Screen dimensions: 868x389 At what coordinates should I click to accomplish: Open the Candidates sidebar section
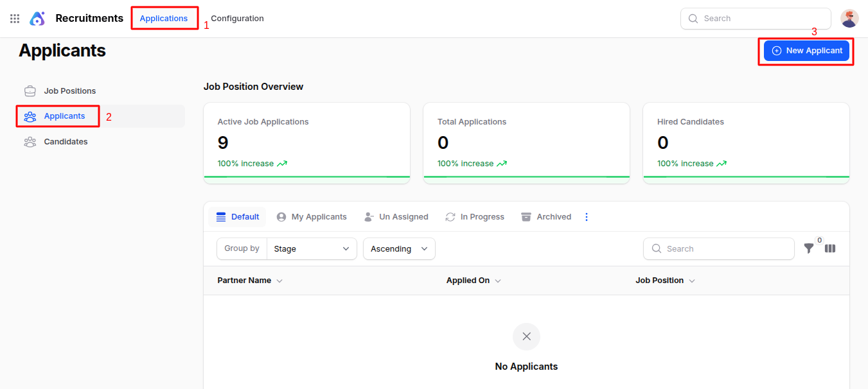(66, 141)
